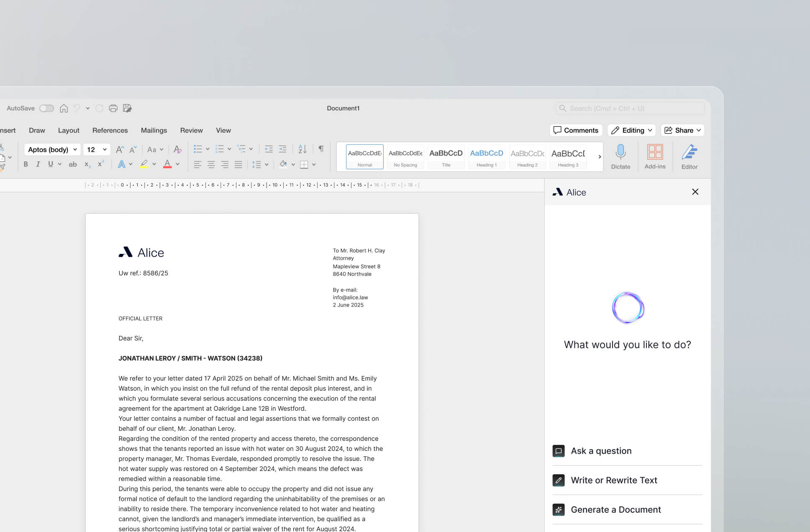The image size is (810, 532).
Task: Click the Dictate microphone icon
Action: pos(620,152)
